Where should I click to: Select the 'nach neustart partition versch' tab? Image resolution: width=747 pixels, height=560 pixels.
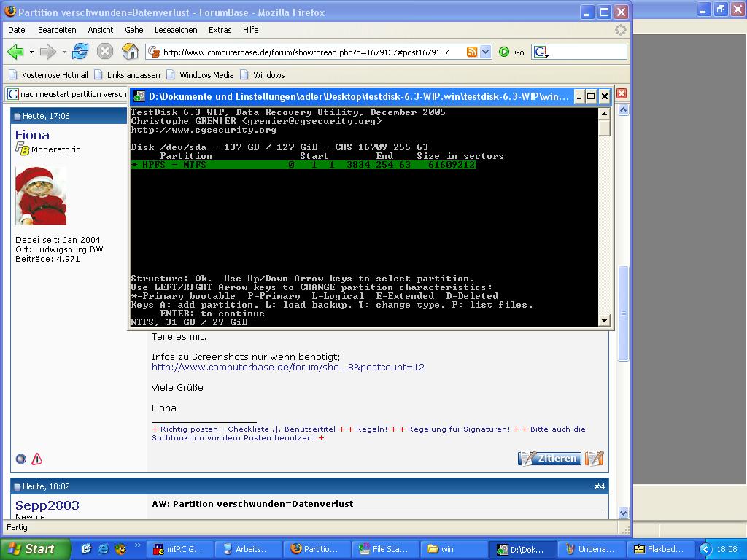pyautogui.click(x=66, y=94)
